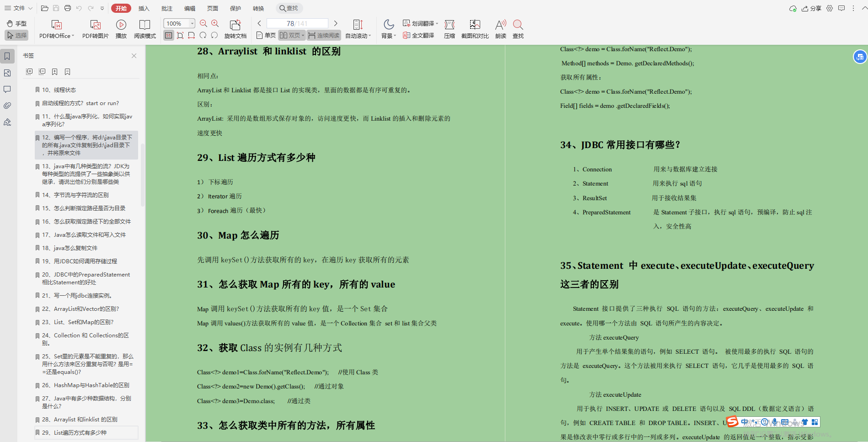The height and width of the screenshot is (442, 868).
Task: Toggle double page (双页) layout
Action: [292, 35]
